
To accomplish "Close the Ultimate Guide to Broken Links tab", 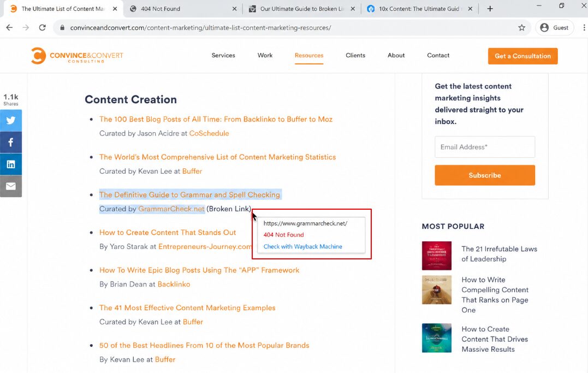I will (353, 9).
